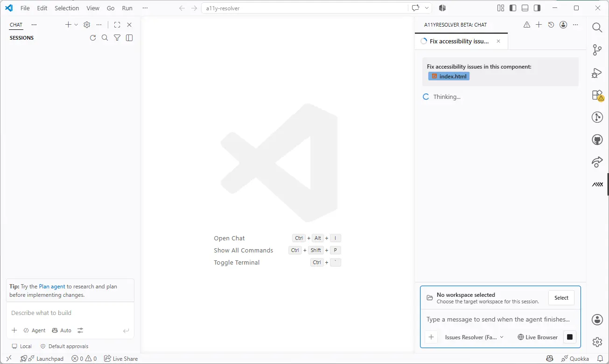
Task: Open the Accounts icon in activity bar
Action: [597, 320]
